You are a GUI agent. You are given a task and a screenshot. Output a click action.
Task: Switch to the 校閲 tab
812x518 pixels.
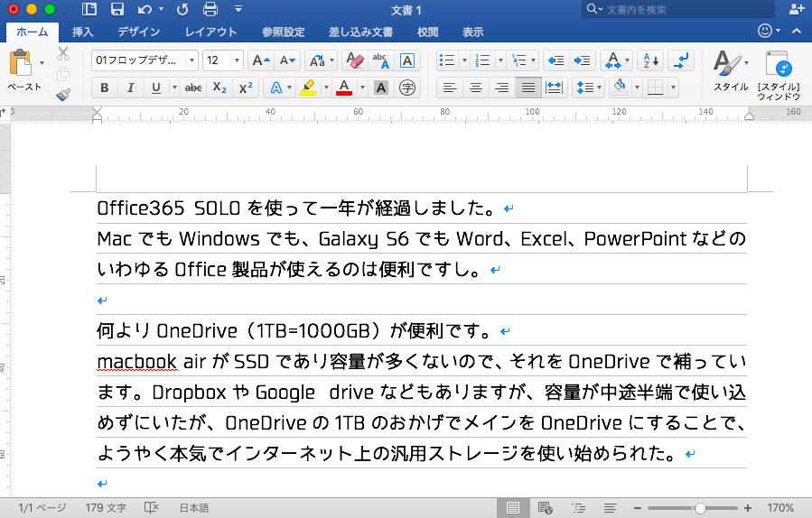pos(428,32)
